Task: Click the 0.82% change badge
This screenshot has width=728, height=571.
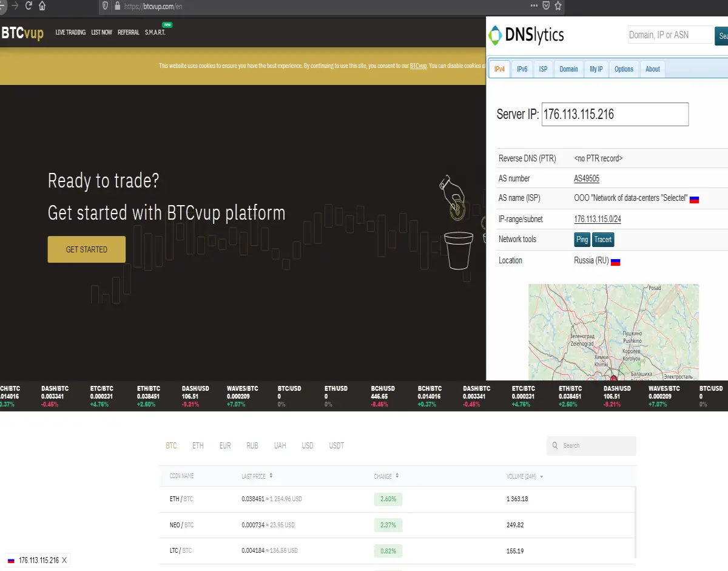Action: point(388,551)
